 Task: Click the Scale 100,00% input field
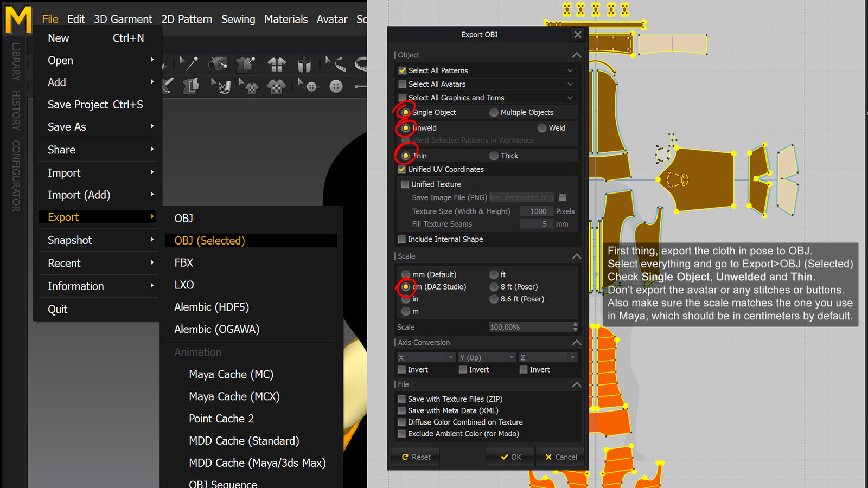point(531,327)
